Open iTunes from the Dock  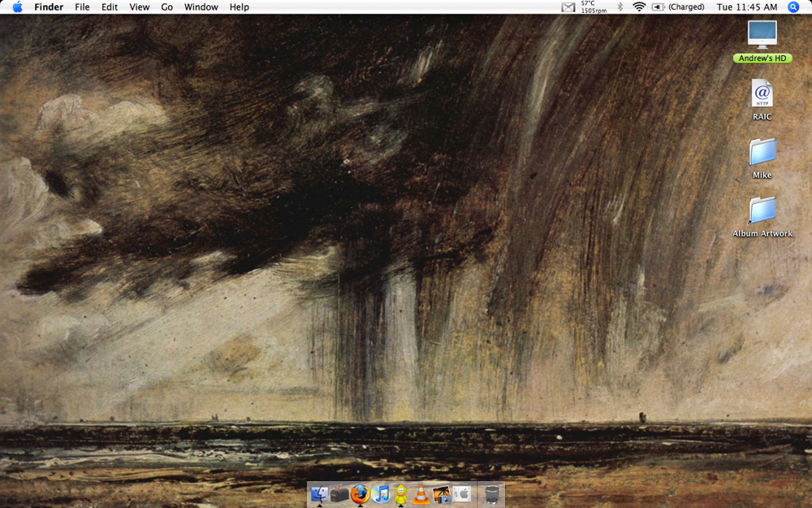point(381,494)
